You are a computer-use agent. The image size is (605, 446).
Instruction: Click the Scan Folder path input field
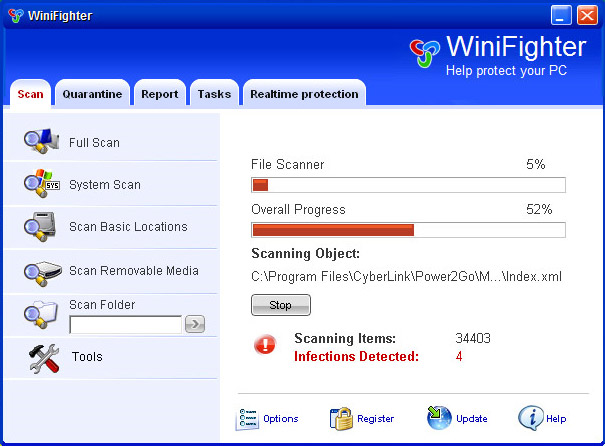click(125, 325)
